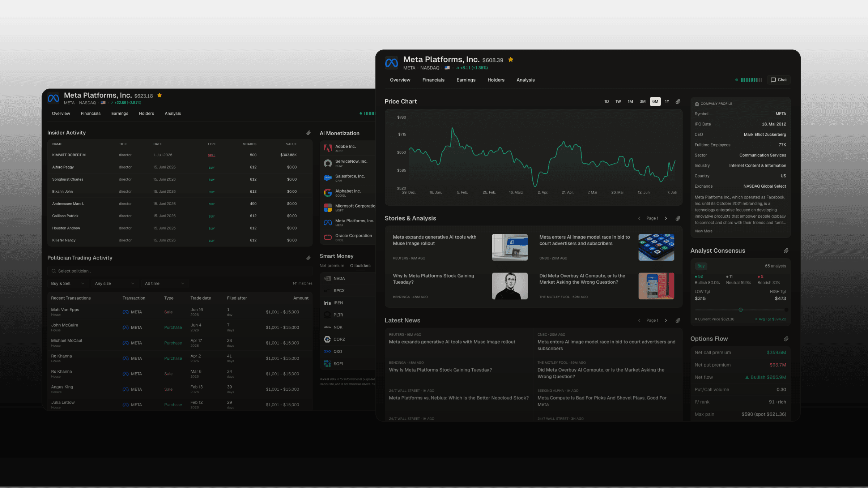Open Overview tab in the right window
The width and height of the screenshot is (868, 488).
[x=400, y=80]
